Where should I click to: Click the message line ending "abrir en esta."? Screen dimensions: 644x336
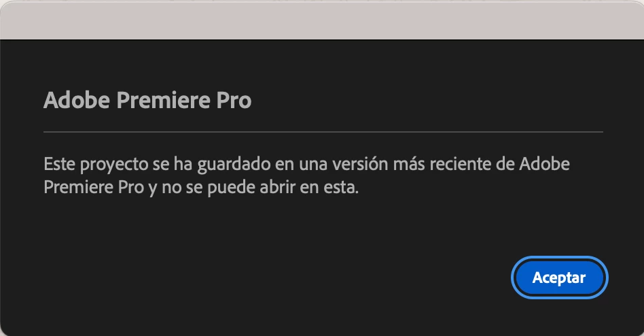point(201,188)
